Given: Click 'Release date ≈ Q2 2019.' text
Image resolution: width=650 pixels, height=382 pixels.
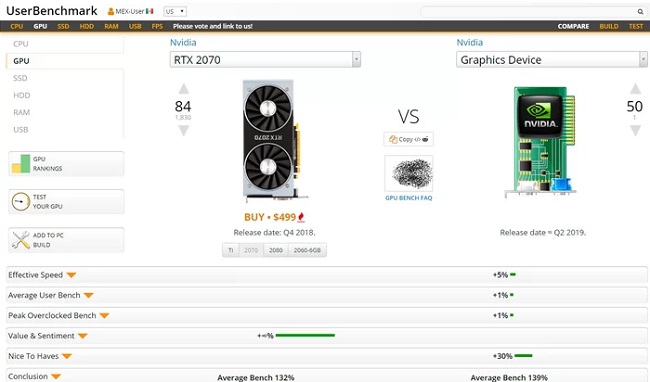Looking at the screenshot, I should 543,232.
